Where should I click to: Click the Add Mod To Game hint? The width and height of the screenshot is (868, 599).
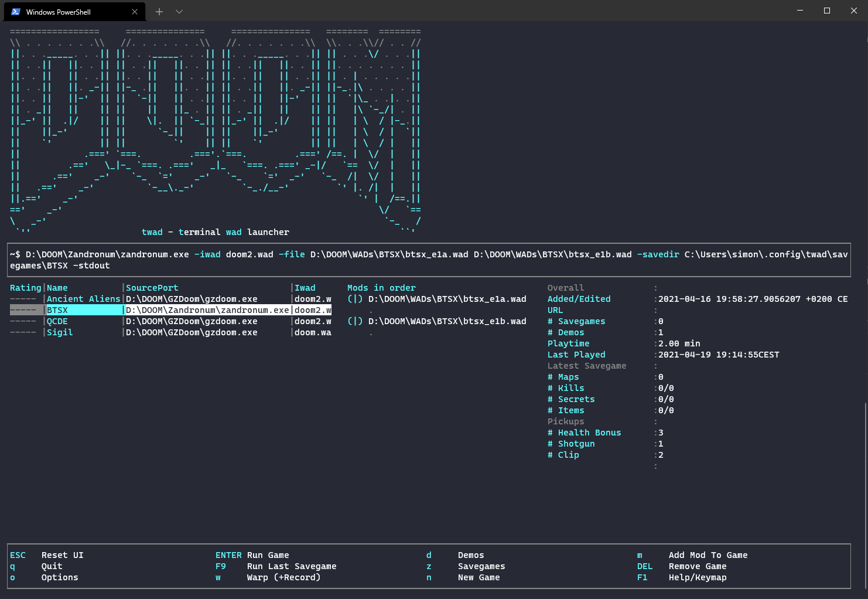(x=708, y=555)
